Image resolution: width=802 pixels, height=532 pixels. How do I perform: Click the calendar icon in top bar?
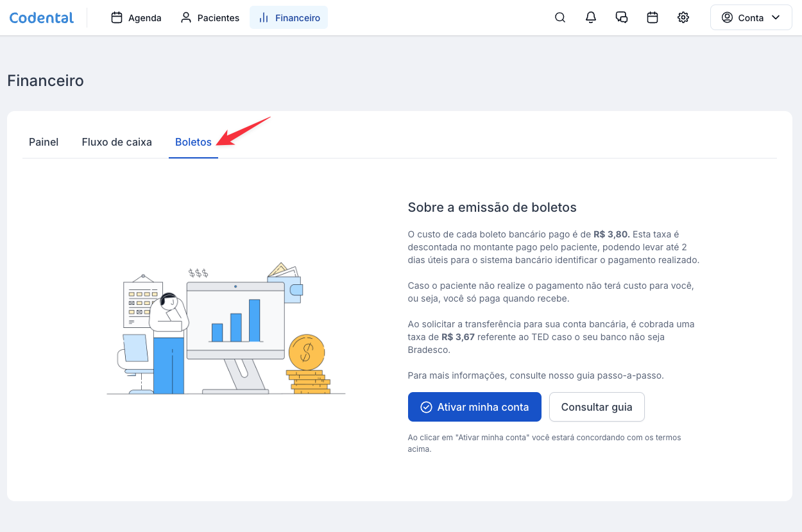click(653, 18)
